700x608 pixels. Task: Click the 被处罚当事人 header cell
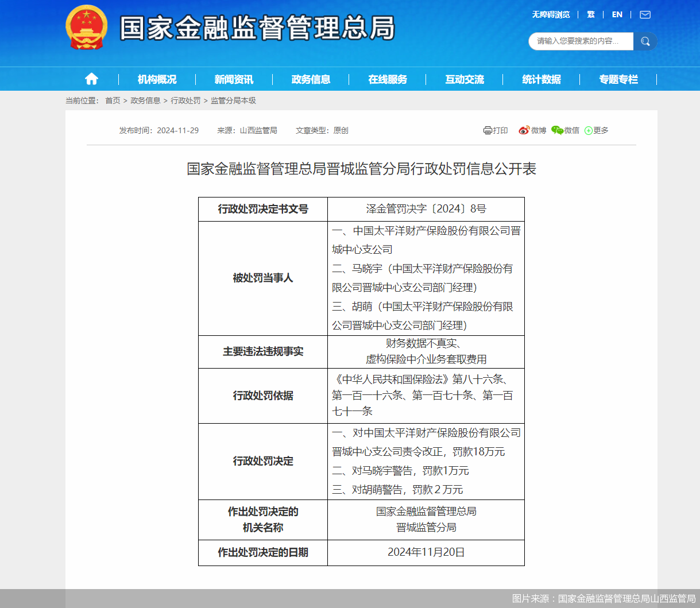click(x=263, y=278)
